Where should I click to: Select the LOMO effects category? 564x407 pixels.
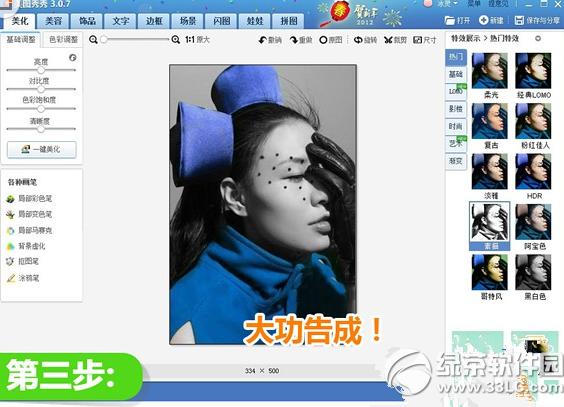(456, 91)
